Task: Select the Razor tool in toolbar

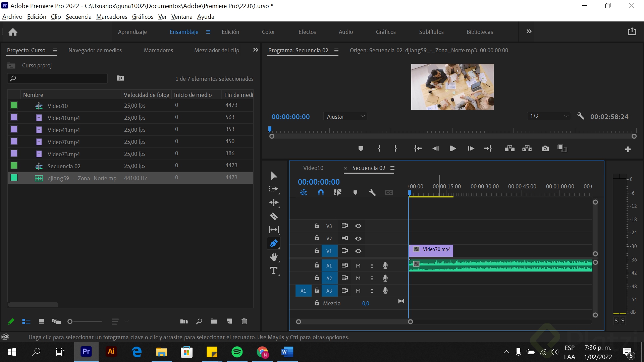Action: 274,216
